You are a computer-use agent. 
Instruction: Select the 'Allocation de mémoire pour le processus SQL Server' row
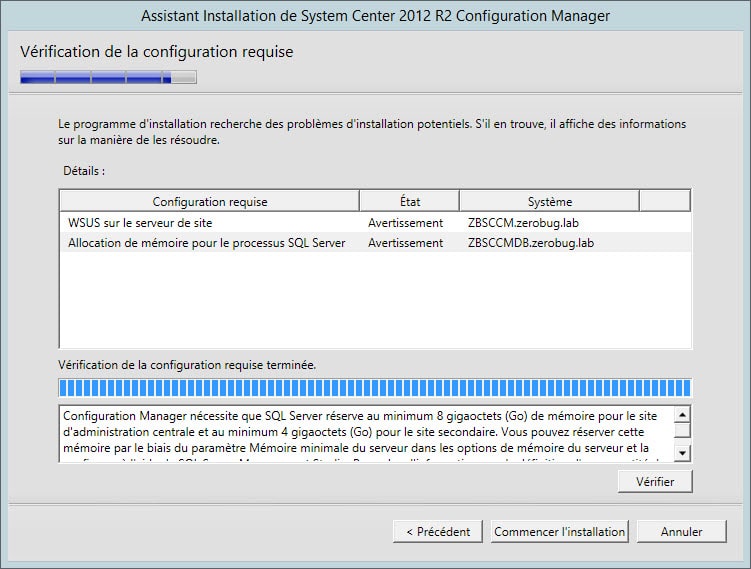375,243
